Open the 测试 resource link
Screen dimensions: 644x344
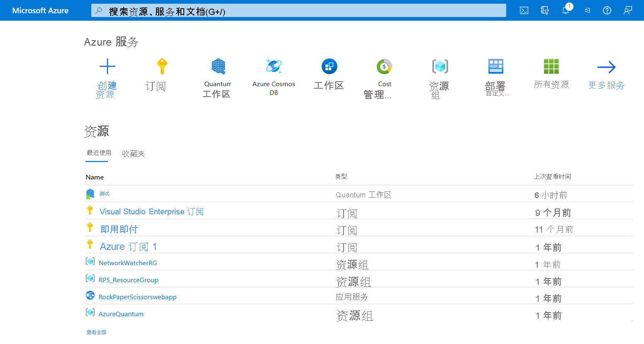[104, 194]
